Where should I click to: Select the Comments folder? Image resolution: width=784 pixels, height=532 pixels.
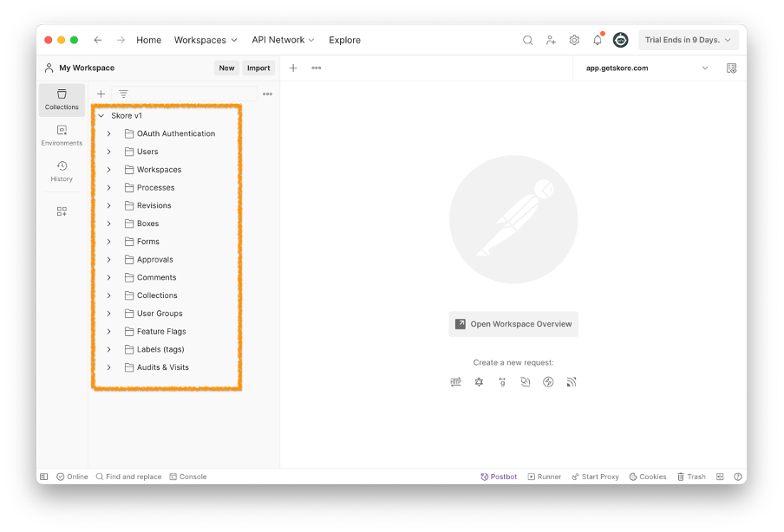pyautogui.click(x=156, y=278)
